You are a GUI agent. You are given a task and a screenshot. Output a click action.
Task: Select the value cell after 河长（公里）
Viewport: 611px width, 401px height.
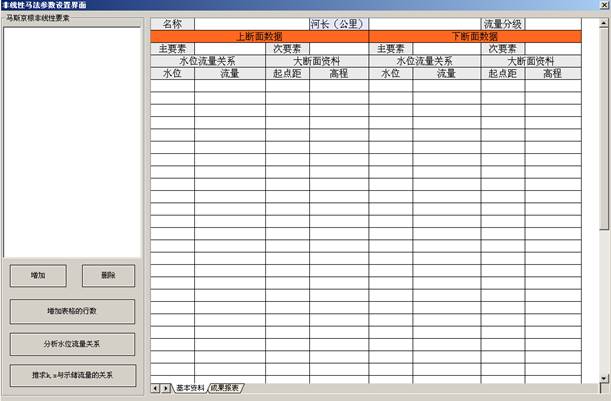424,24
